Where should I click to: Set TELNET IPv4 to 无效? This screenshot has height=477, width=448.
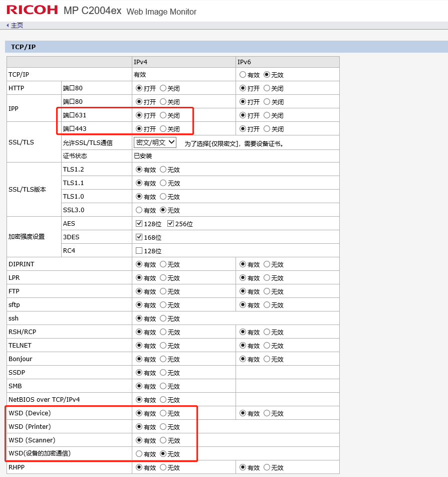(x=163, y=346)
